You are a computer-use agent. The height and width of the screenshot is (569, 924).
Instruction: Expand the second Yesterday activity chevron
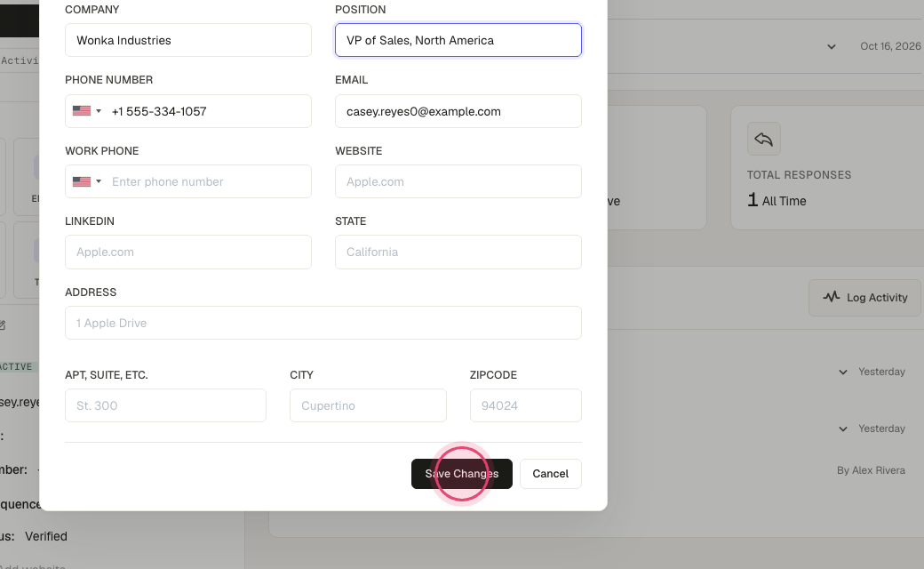point(843,429)
